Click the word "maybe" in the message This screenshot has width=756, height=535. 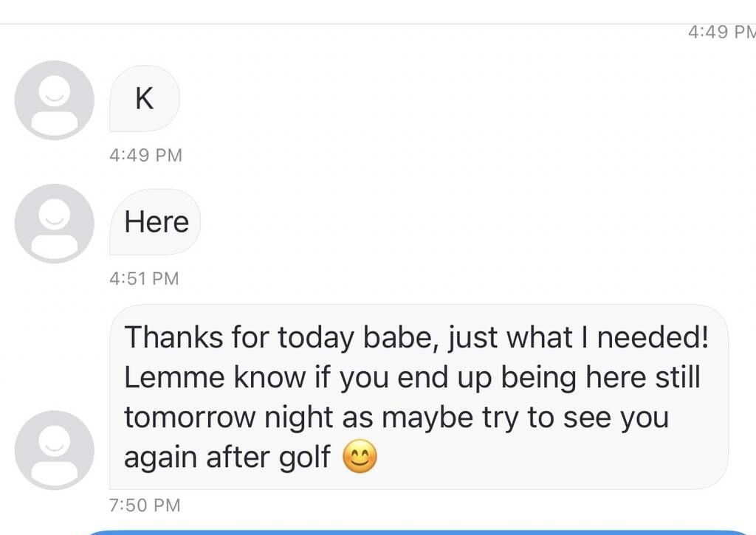[x=417, y=418]
